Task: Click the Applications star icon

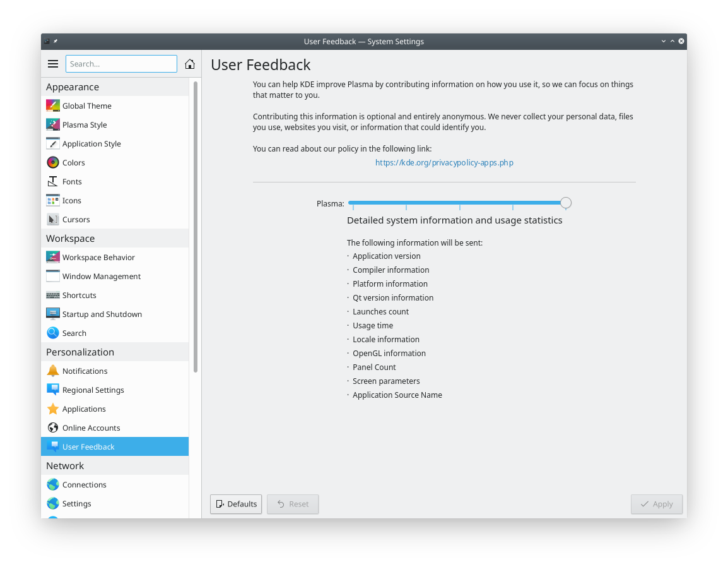Action: point(53,409)
